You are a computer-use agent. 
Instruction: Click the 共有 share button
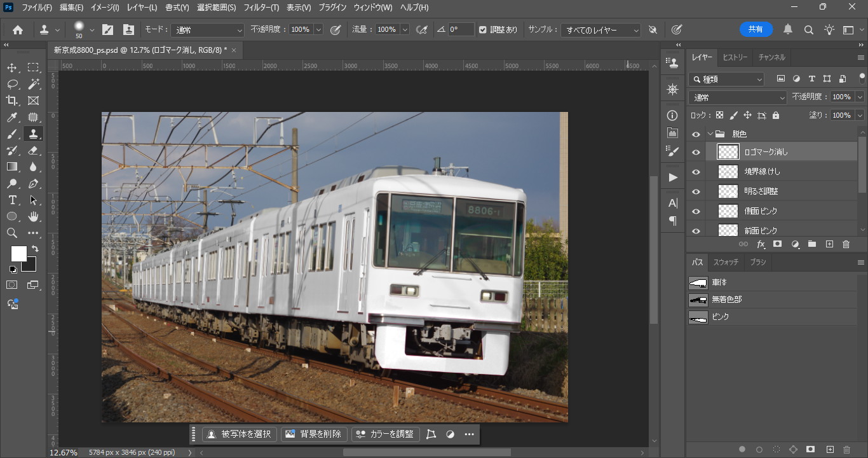(x=756, y=29)
